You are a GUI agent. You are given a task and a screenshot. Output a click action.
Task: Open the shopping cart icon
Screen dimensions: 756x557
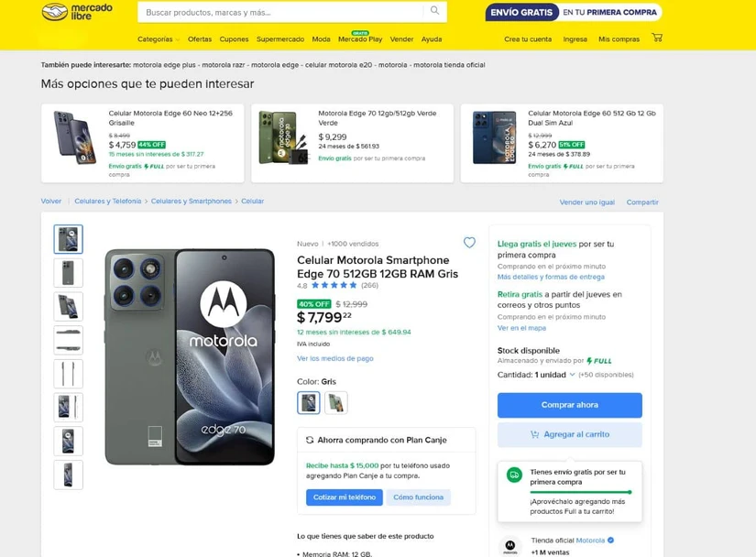point(657,38)
